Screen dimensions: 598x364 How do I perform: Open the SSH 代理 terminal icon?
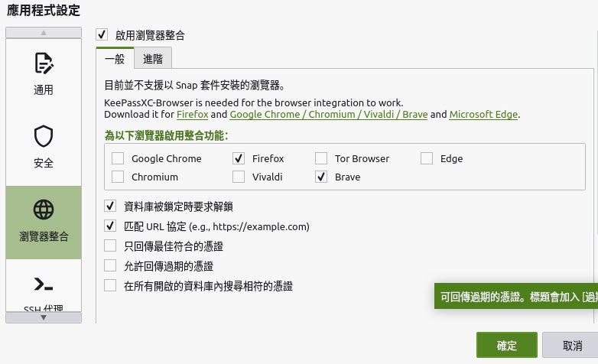pyautogui.click(x=44, y=284)
